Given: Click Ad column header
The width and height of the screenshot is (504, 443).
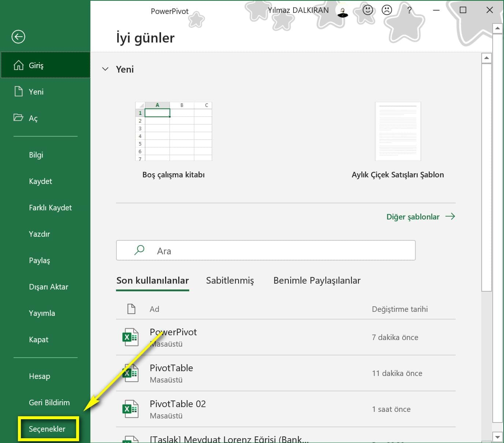Looking at the screenshot, I should click(154, 309).
